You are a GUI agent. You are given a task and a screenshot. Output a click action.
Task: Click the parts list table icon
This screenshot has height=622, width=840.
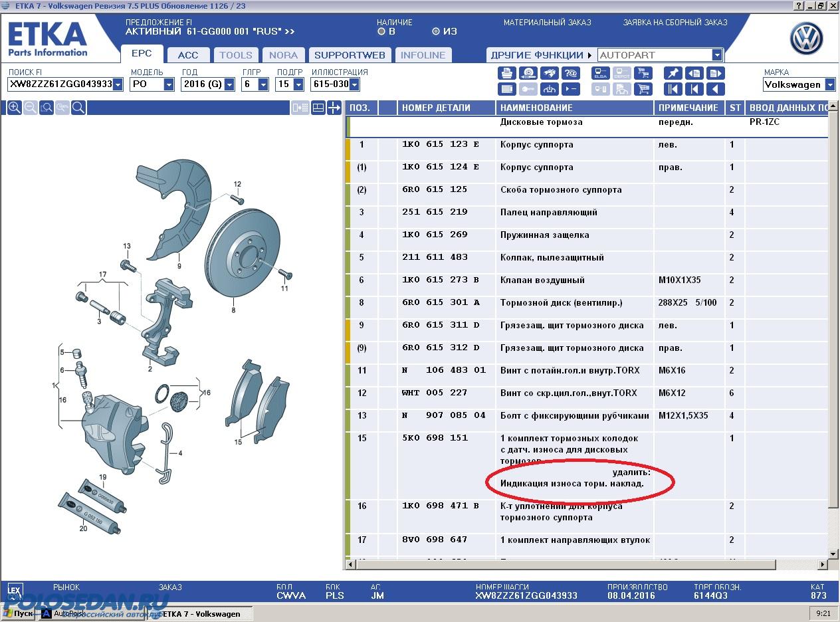click(x=506, y=89)
